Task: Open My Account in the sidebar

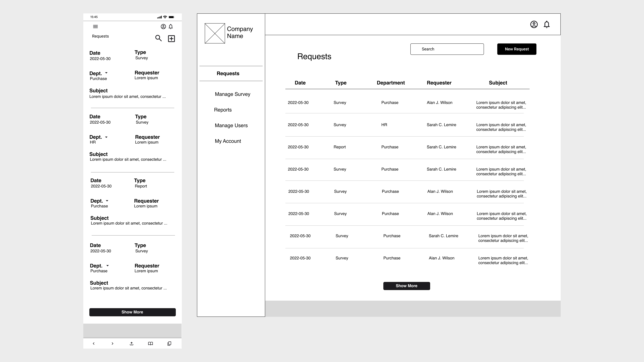Action: pos(228,141)
